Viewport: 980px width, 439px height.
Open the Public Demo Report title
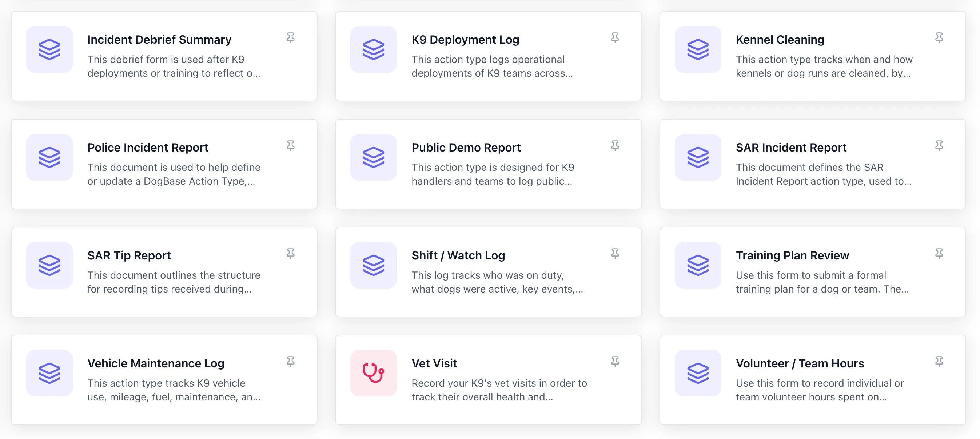coord(466,148)
